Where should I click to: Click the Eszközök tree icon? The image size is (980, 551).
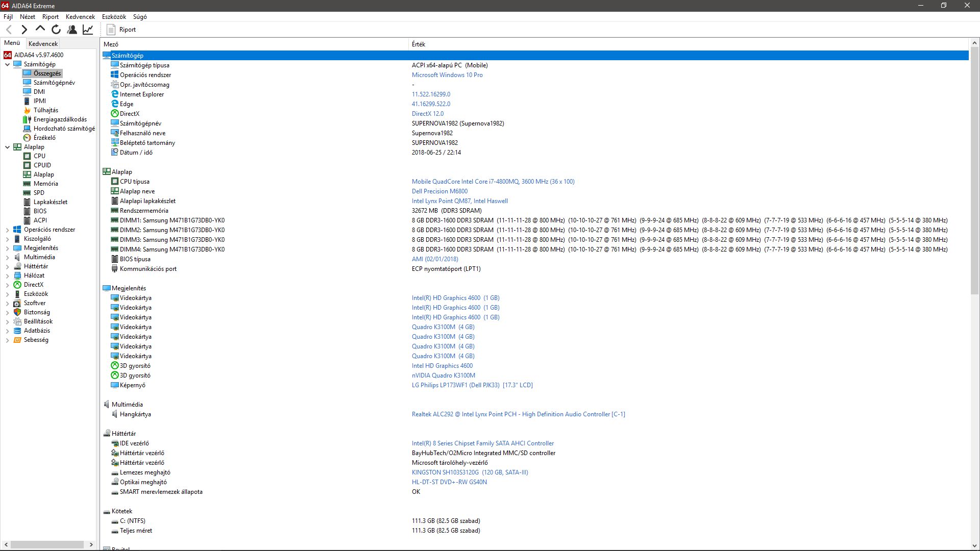[x=17, y=294]
